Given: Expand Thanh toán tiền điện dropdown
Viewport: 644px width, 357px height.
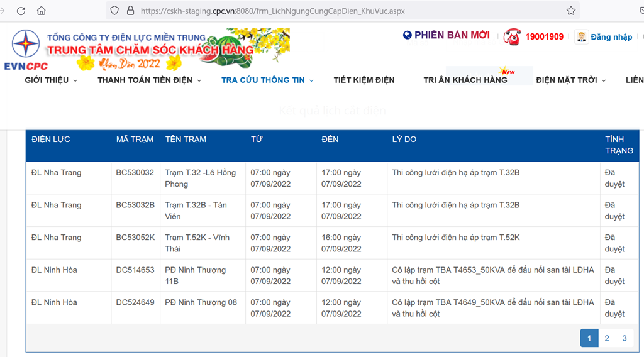Looking at the screenshot, I should click(x=149, y=80).
